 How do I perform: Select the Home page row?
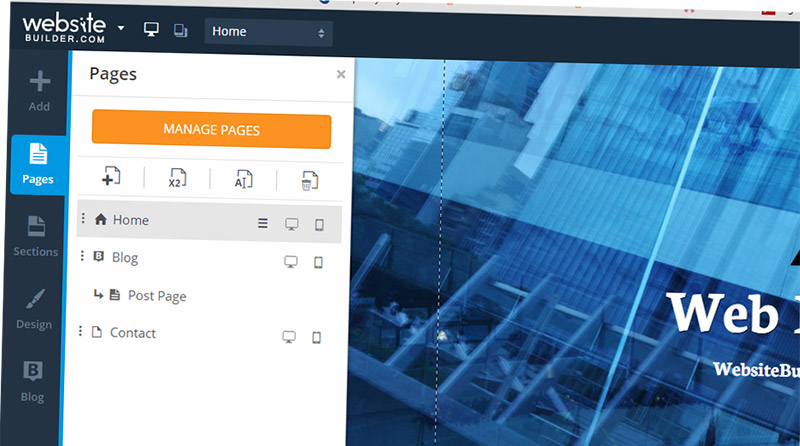(209, 221)
